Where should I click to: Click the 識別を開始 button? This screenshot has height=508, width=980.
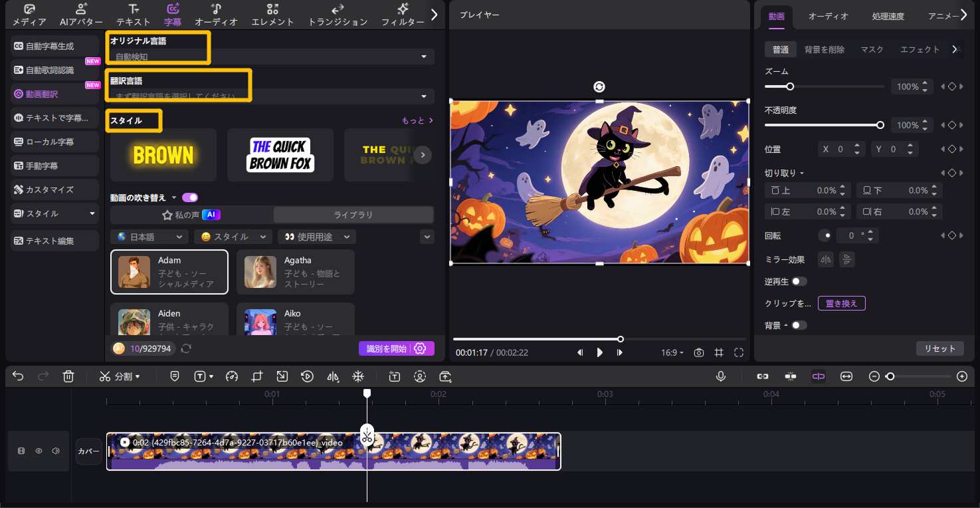386,348
